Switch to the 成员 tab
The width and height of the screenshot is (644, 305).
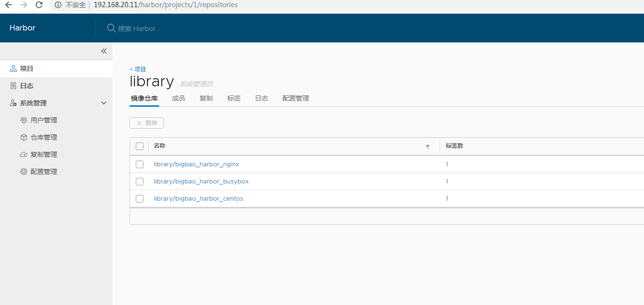[179, 98]
